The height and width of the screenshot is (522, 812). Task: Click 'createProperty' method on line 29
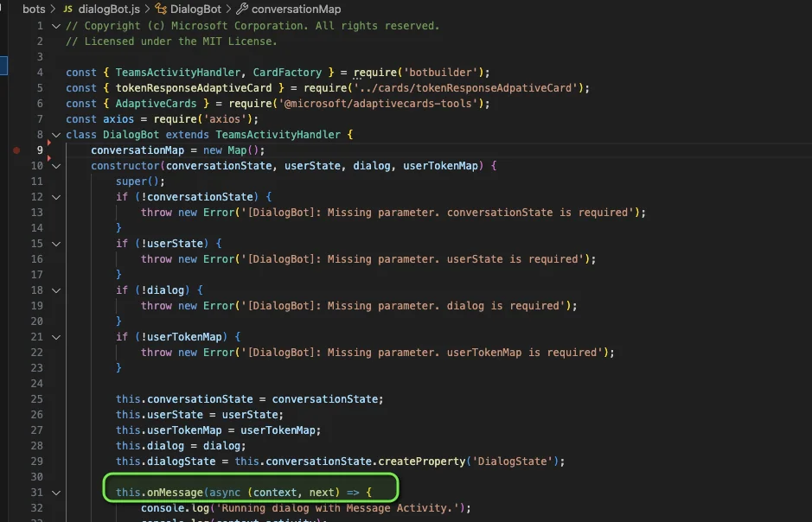coord(421,461)
